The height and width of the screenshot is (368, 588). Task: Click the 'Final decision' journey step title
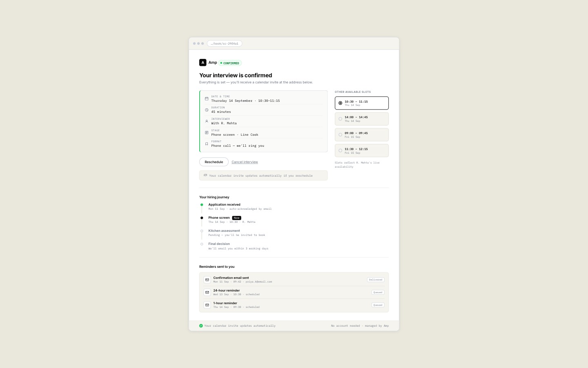[x=219, y=244]
